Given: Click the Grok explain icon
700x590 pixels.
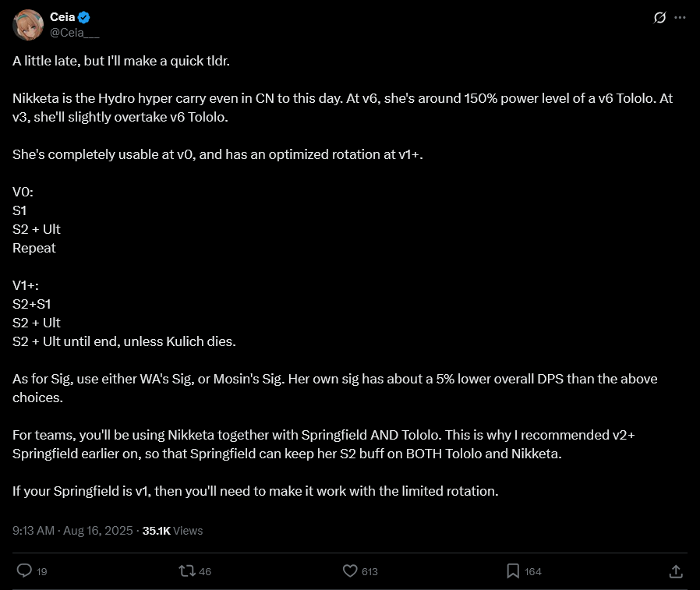Looking at the screenshot, I should [x=659, y=17].
